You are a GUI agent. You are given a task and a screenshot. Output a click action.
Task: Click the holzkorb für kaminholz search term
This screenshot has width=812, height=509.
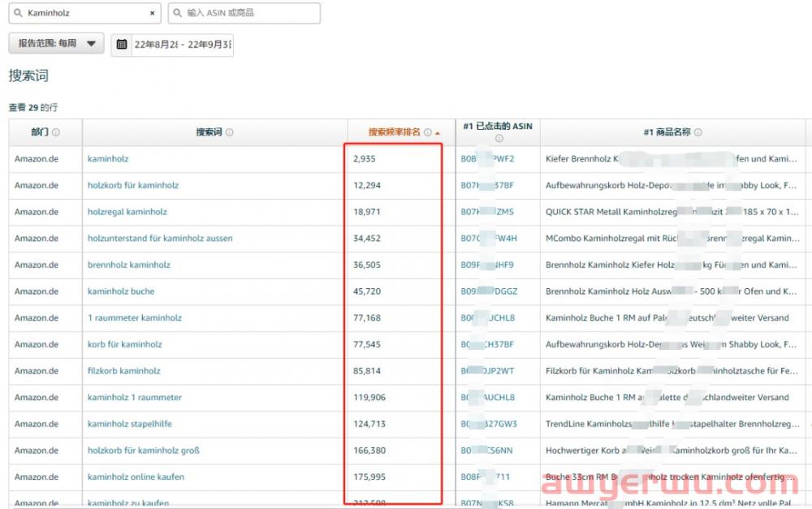(133, 185)
